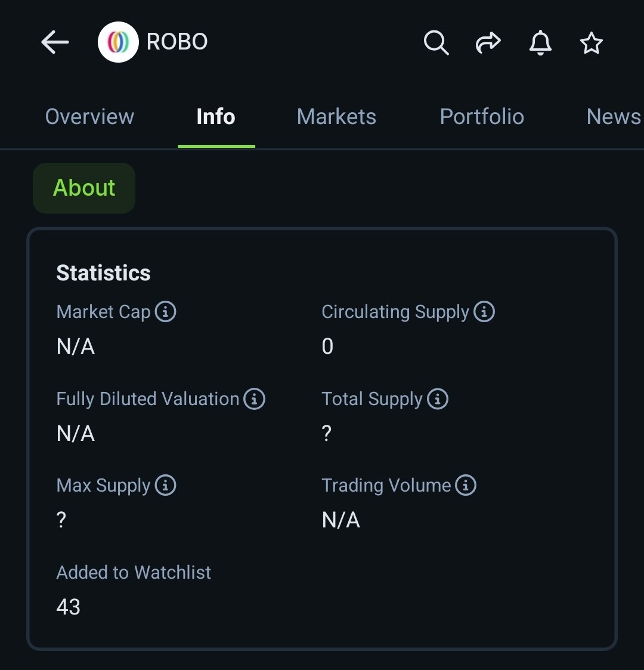Show Market Cap info tooltip

point(165,311)
